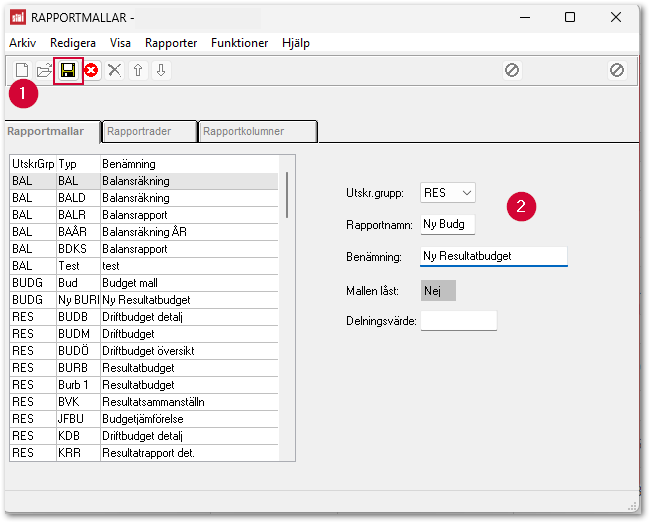
Task: Save the report template with the floppy icon
Action: coord(68,70)
